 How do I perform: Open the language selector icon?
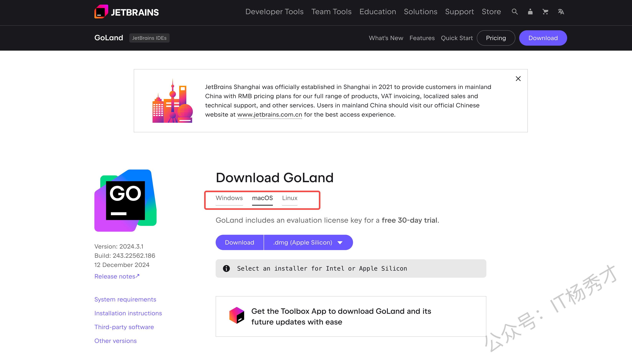(x=561, y=12)
